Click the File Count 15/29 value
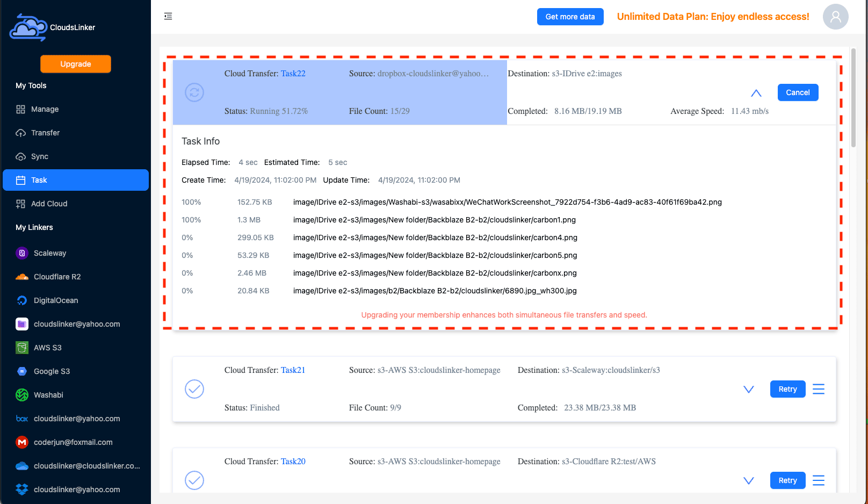The width and height of the screenshot is (868, 504). (400, 111)
